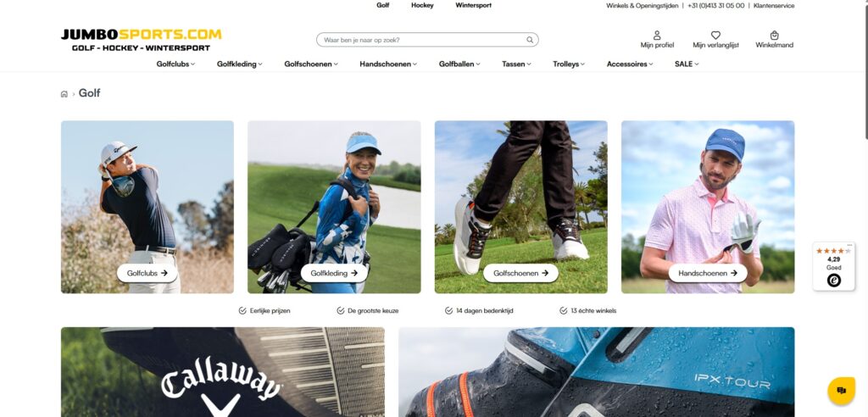Open the 4,29 Goed review rating badge
Screen dimensions: 868x417
[x=834, y=266]
